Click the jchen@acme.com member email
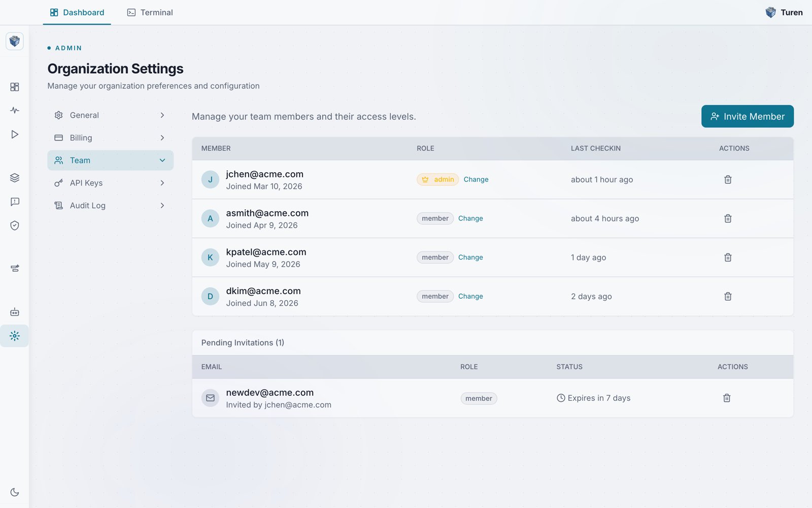 tap(265, 174)
